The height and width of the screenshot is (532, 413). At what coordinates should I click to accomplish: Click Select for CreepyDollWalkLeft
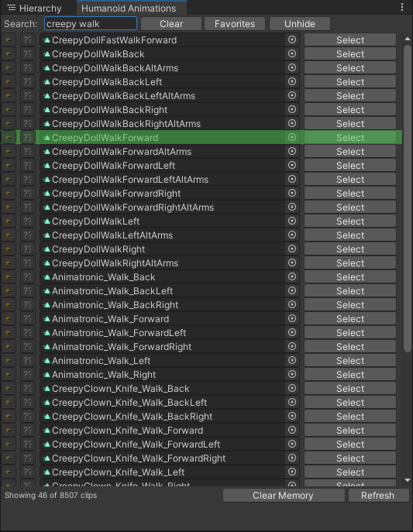click(350, 221)
